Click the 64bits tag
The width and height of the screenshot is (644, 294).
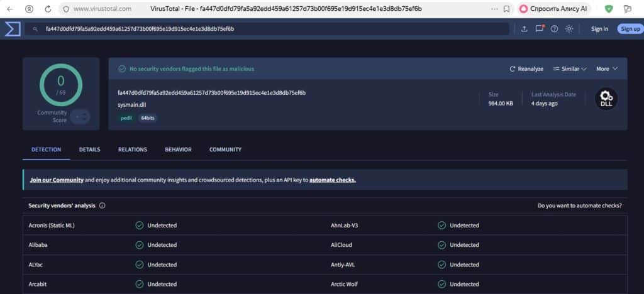147,118
